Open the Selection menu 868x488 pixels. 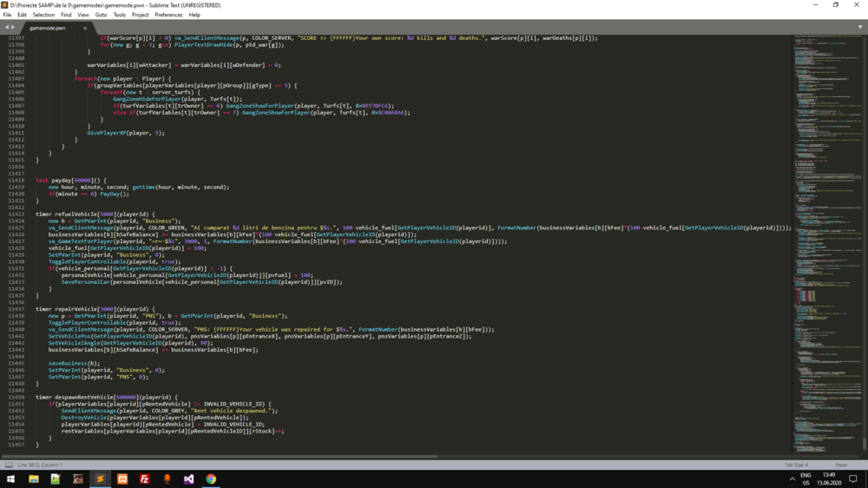click(x=43, y=15)
